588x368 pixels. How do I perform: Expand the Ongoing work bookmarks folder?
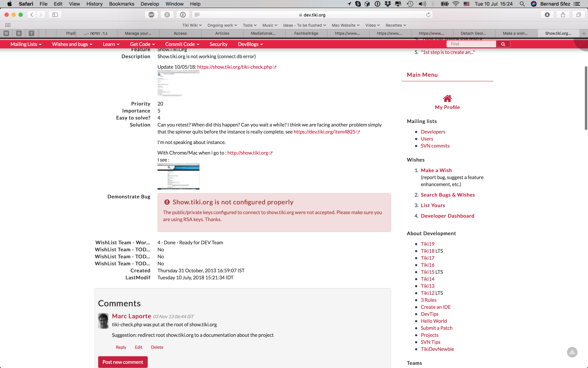[222, 25]
